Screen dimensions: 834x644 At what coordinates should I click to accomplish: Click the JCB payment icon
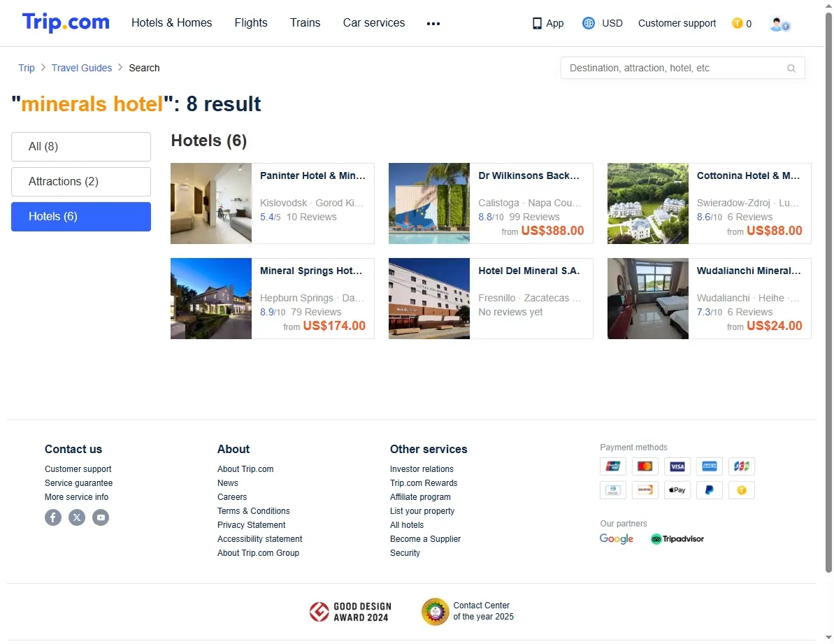click(x=742, y=466)
